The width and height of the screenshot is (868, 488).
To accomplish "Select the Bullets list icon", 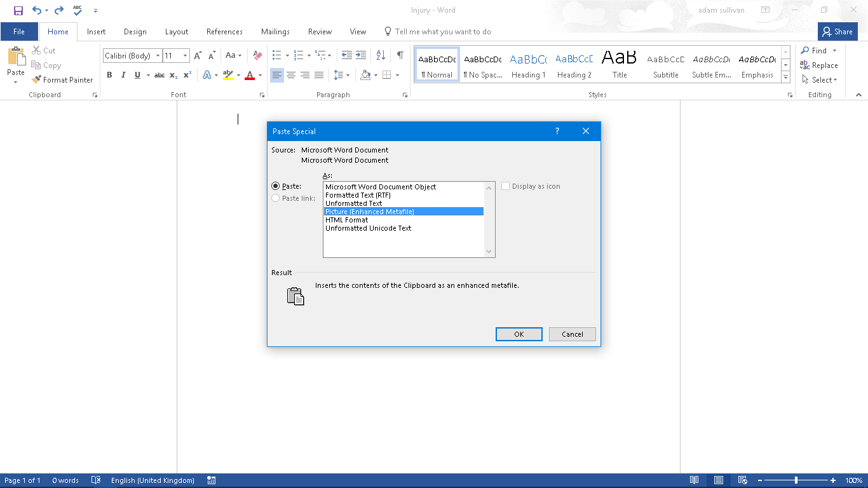I will pos(276,55).
